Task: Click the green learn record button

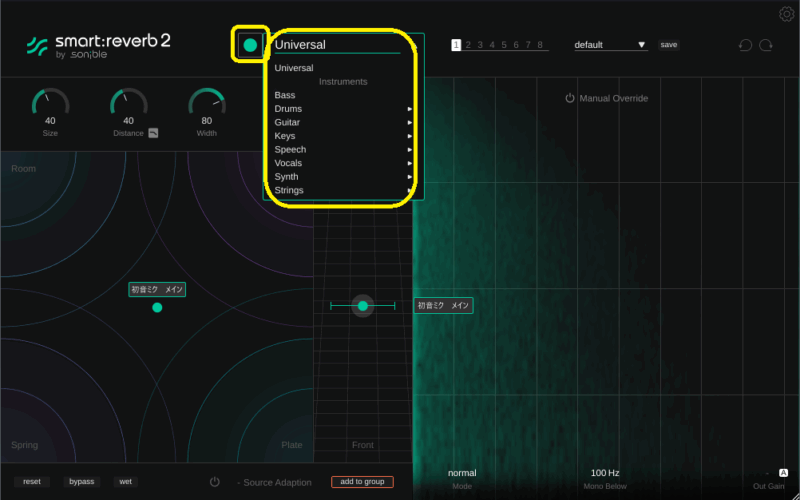Action: [x=250, y=45]
